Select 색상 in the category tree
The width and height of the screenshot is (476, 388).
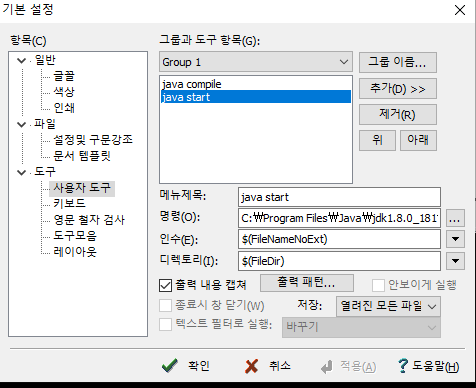pyautogui.click(x=64, y=92)
